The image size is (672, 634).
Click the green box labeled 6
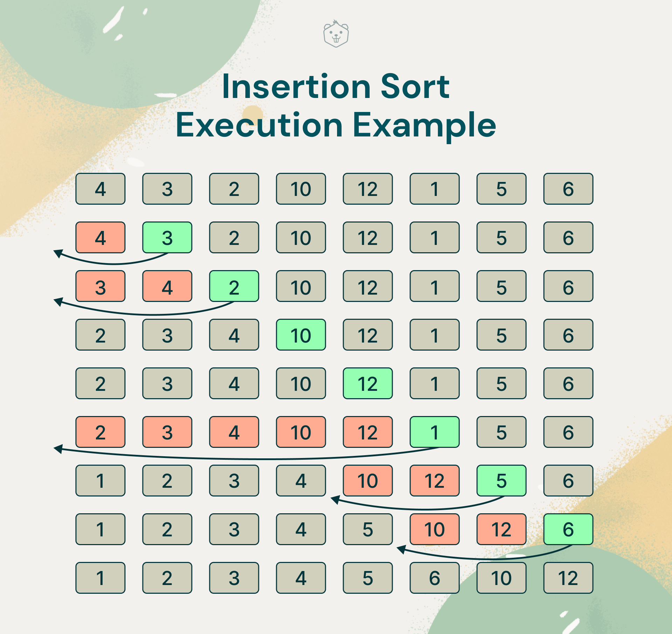pyautogui.click(x=568, y=529)
